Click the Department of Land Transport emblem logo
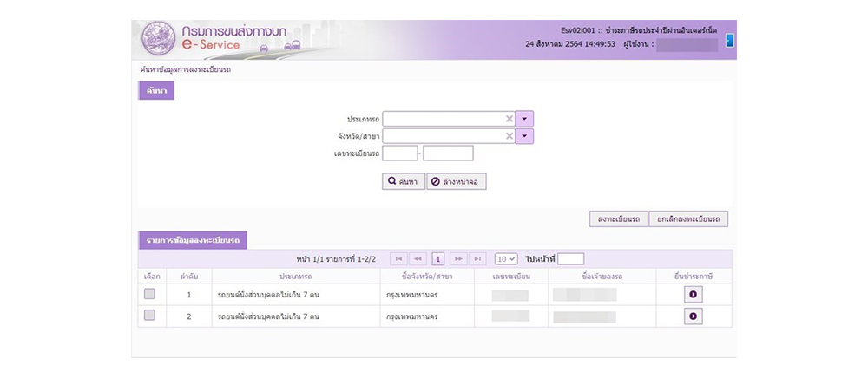 [x=158, y=38]
